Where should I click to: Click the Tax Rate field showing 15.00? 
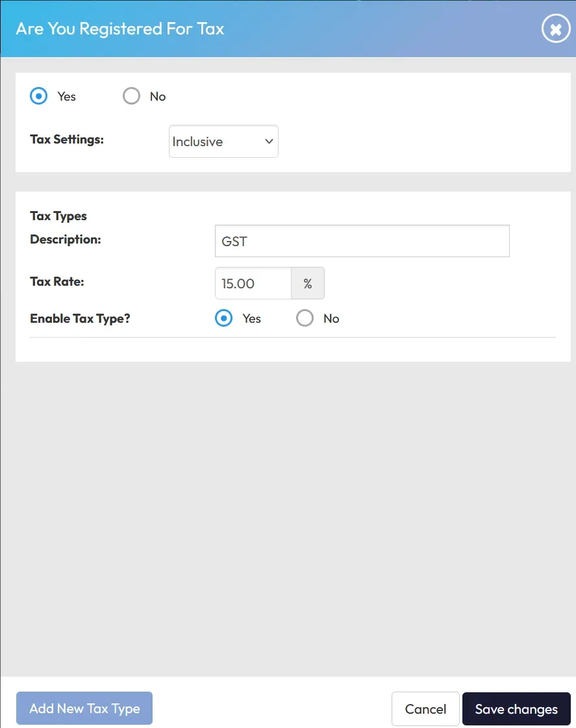[x=253, y=284]
